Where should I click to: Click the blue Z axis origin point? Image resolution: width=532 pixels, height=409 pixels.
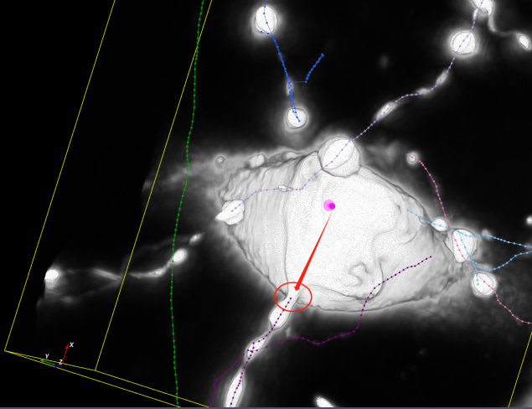tap(58, 365)
